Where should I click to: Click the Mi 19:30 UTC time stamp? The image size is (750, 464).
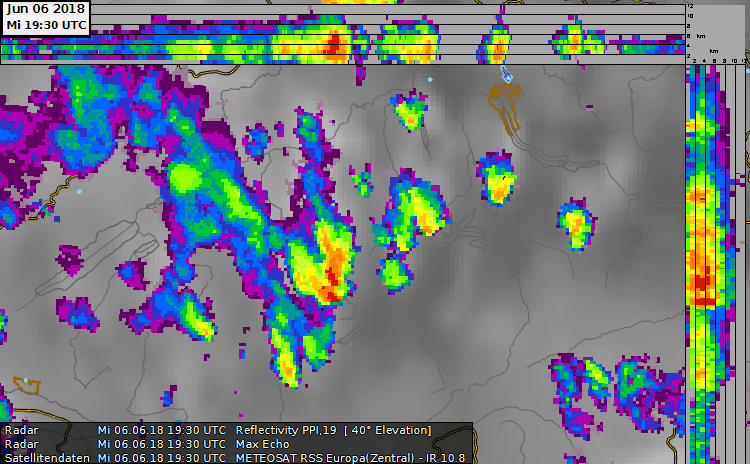(x=45, y=24)
